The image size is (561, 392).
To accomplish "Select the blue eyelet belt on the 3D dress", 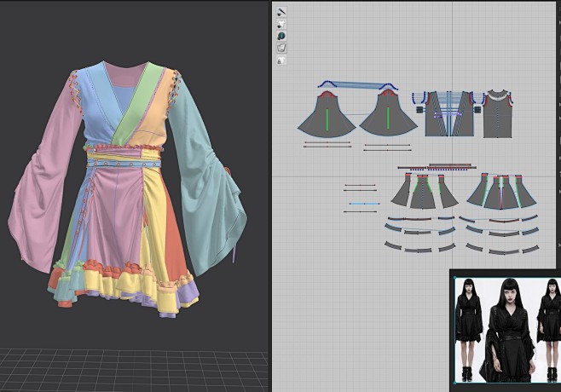I will click(x=124, y=164).
